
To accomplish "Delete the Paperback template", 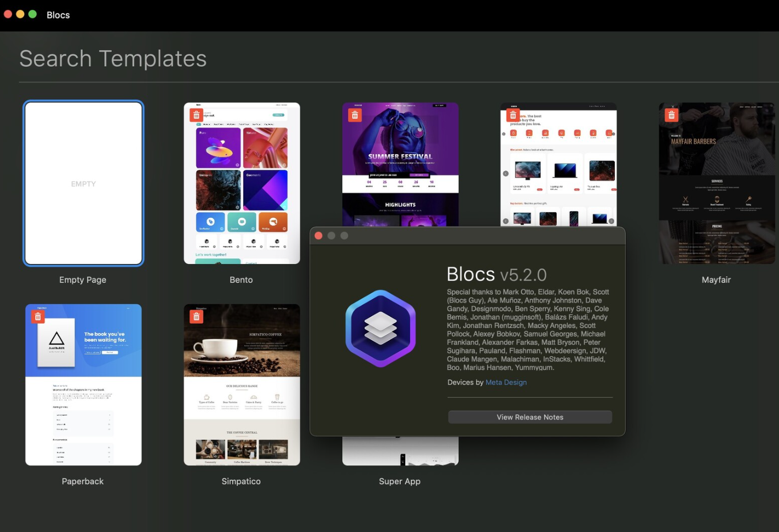I will [37, 316].
